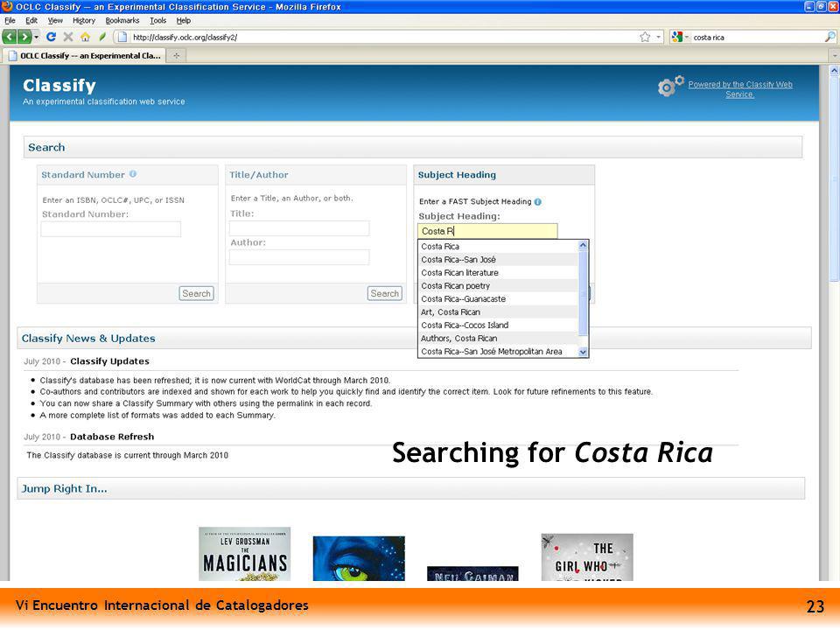Screen dimensions: 840x630
Task: Click the page vertical scrollbar thumb
Action: click(x=834, y=178)
